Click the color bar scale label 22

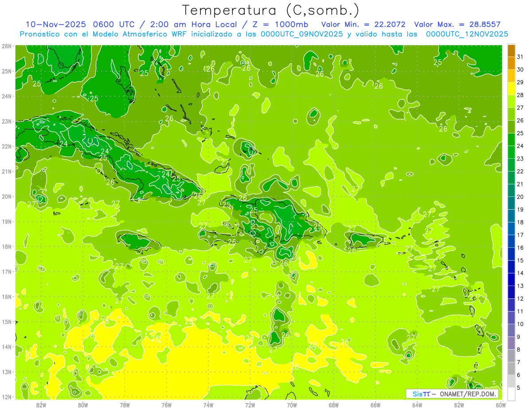[x=520, y=172]
